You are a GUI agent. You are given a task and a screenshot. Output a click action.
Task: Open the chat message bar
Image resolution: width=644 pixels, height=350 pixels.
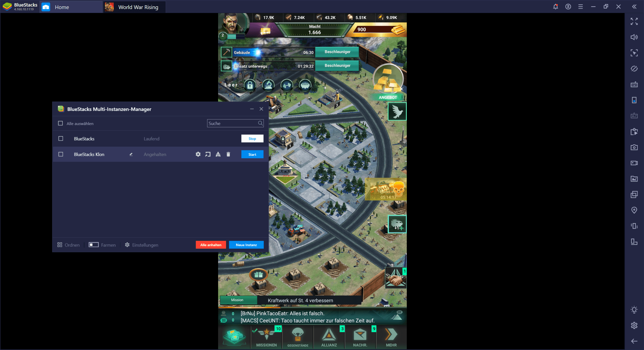pos(312,317)
